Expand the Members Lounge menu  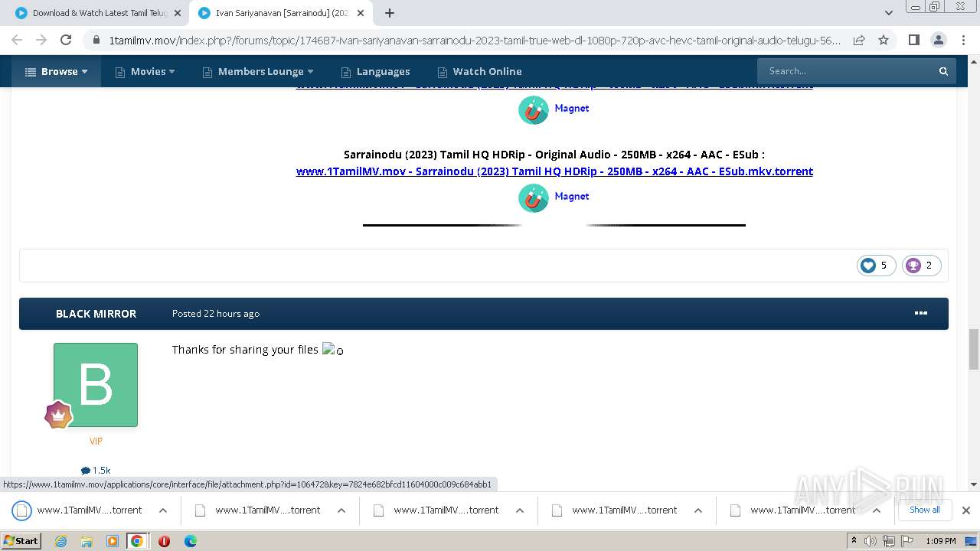[258, 71]
